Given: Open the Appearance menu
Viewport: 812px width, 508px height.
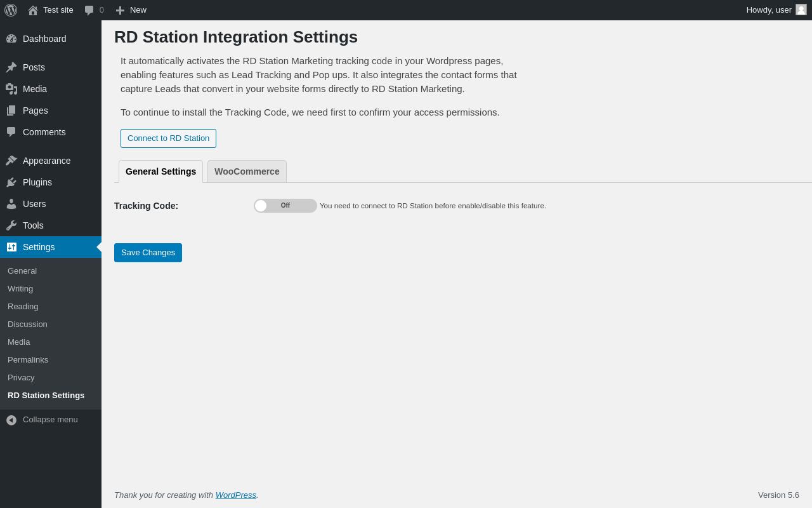Looking at the screenshot, I should pos(51,161).
